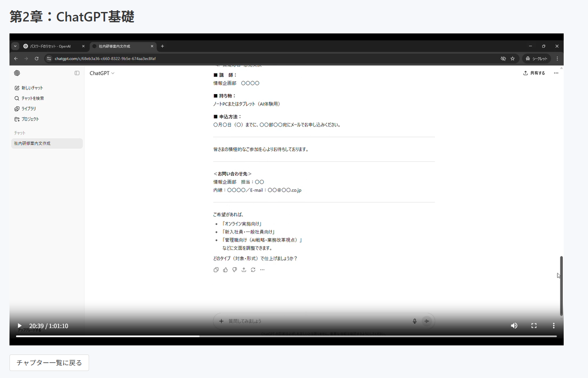This screenshot has height=378, width=588.
Task: Click the microphone dictation icon
Action: pos(415,321)
